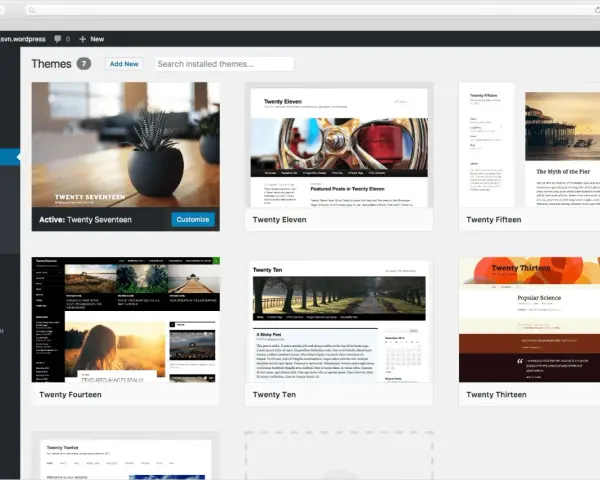Click the New menu label in admin bar
Image resolution: width=600 pixels, height=480 pixels.
pyautogui.click(x=97, y=39)
